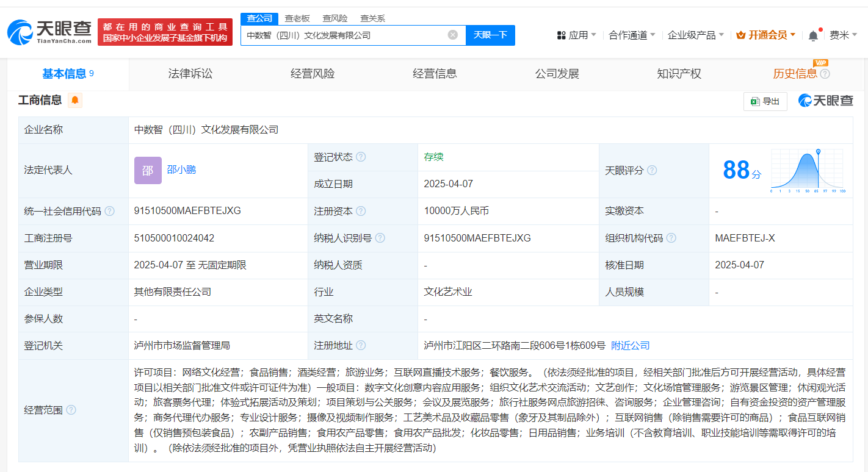Click the avatar of 邵小鹏
The height and width of the screenshot is (472, 868).
(148, 170)
